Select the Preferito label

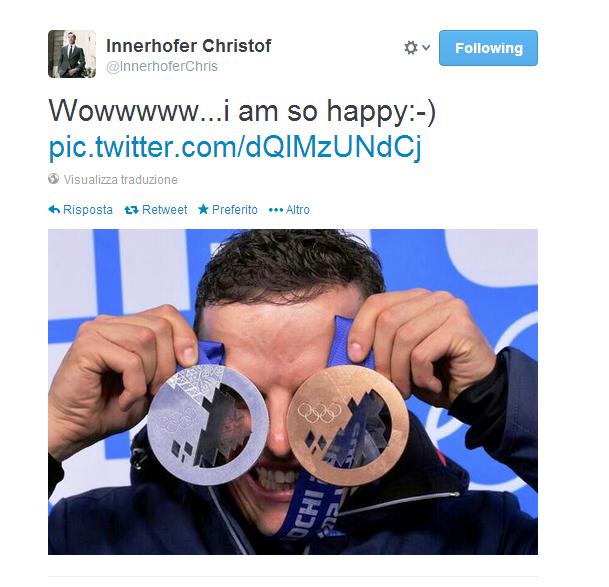pyautogui.click(x=235, y=210)
